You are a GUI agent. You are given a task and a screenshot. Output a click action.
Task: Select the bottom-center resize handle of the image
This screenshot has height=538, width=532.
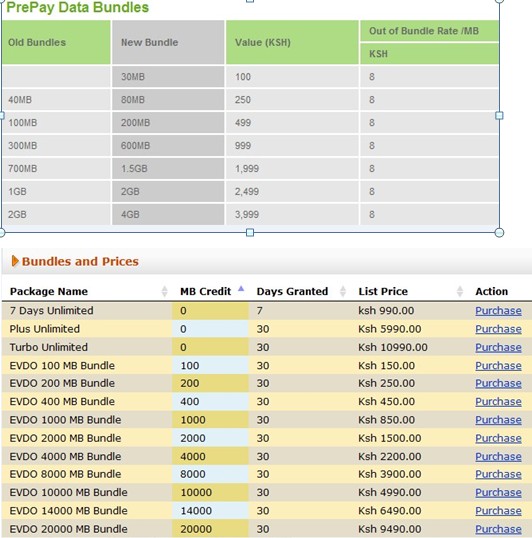tap(250, 233)
